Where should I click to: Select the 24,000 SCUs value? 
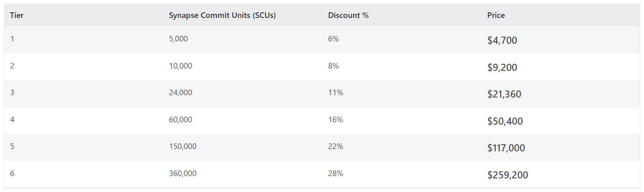(180, 92)
